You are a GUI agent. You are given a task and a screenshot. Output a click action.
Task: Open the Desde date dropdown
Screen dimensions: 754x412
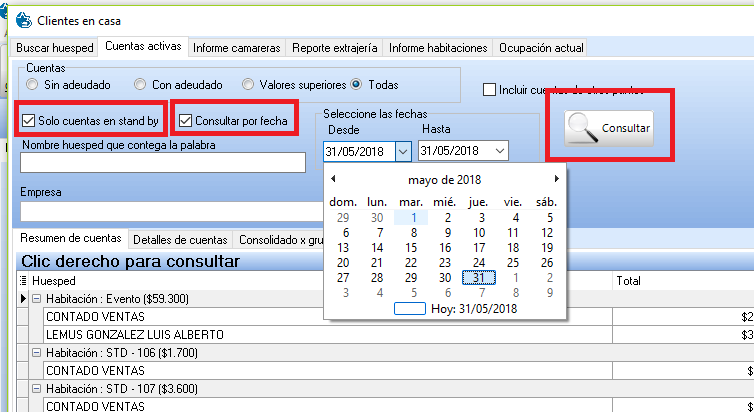point(402,151)
